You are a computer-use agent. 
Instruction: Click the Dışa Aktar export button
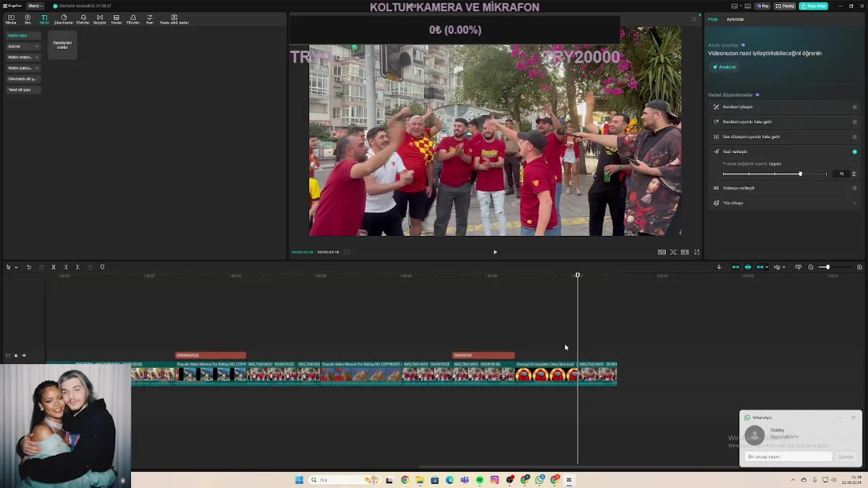pos(813,5)
